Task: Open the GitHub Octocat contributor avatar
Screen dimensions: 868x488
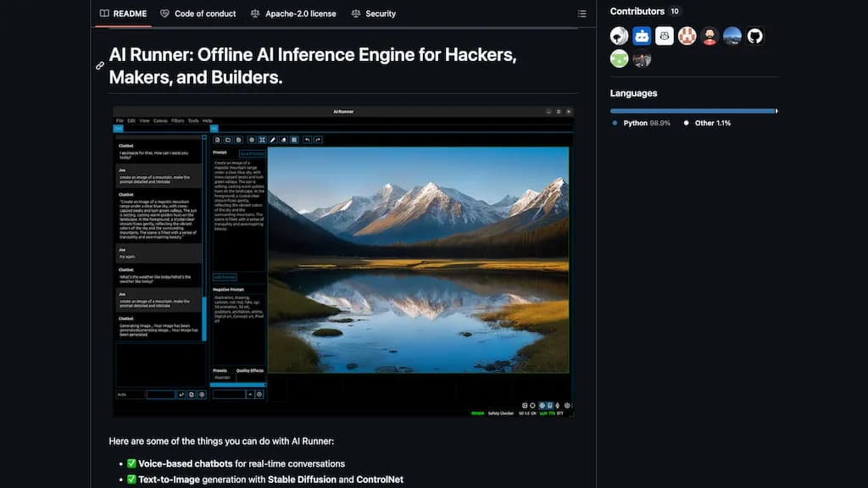Action: tap(754, 36)
